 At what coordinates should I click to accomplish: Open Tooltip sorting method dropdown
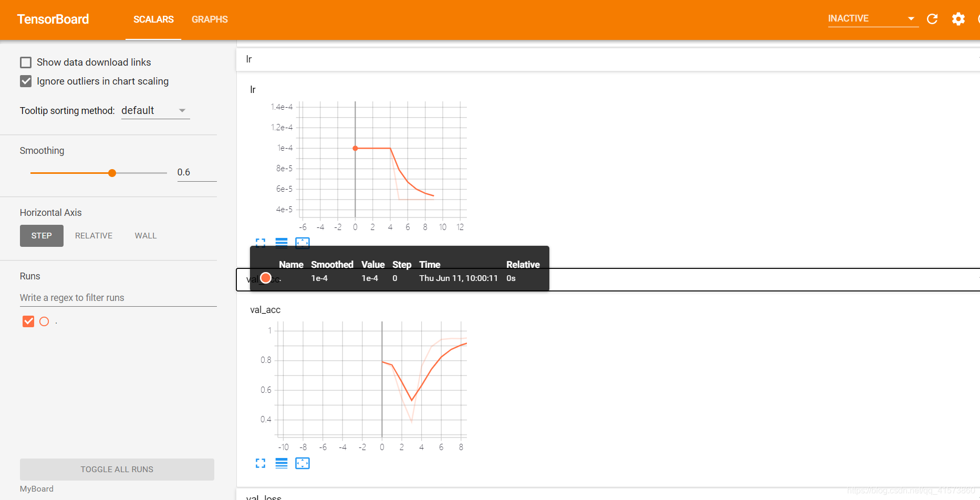(155, 111)
